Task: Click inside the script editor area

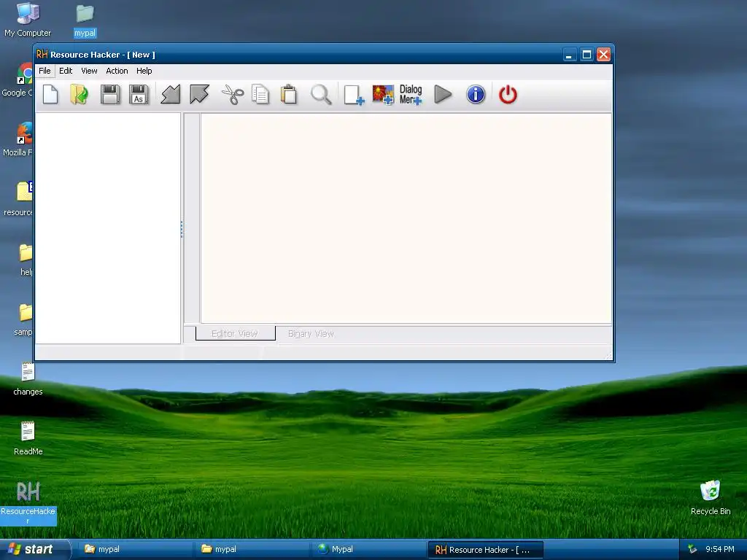Action: point(406,218)
